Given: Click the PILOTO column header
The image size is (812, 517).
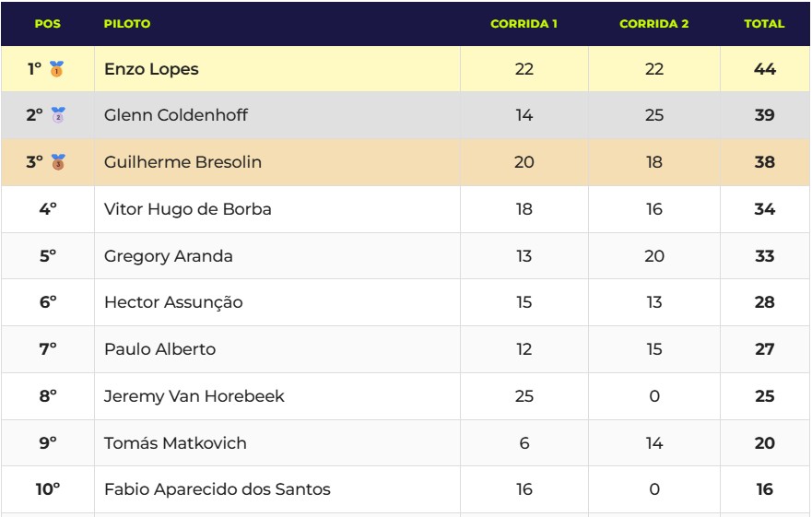Looking at the screenshot, I should click(127, 24).
